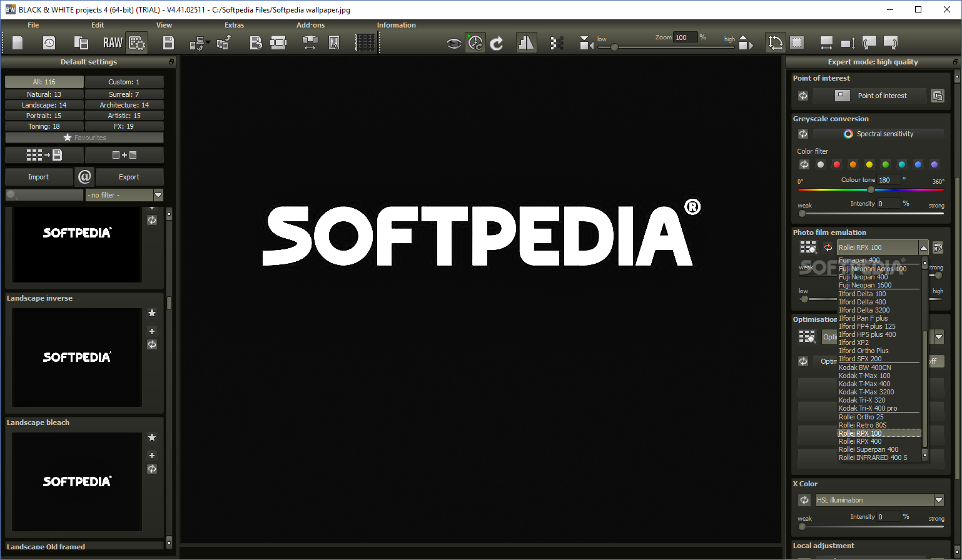
Task: Reset the Color filter with its refresh icon
Action: [x=804, y=164]
